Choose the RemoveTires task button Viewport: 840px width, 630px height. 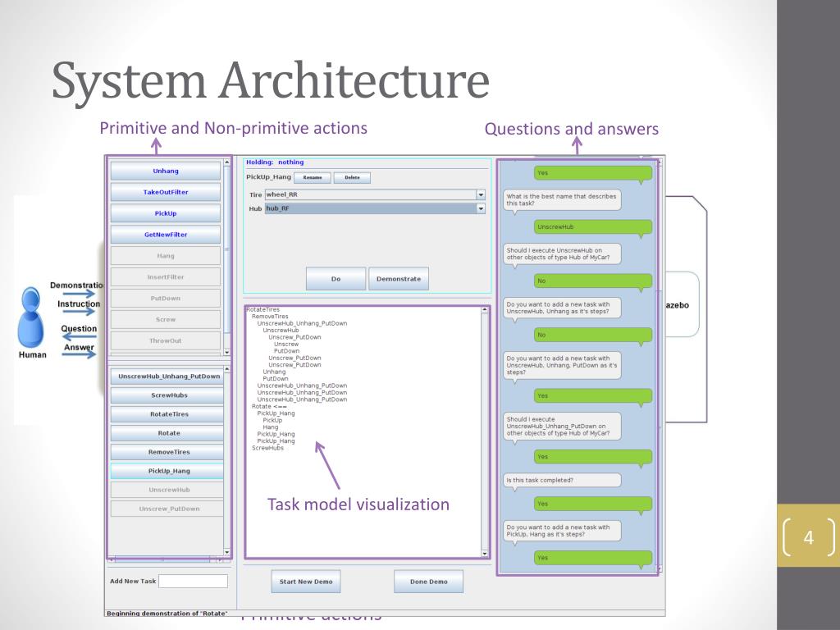pos(167,452)
